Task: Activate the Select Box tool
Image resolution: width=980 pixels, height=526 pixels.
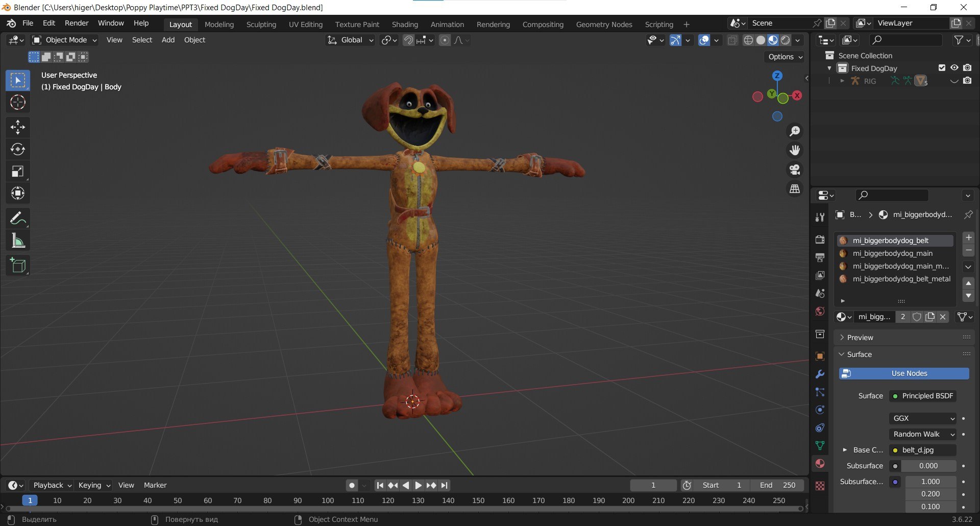Action: (x=18, y=81)
